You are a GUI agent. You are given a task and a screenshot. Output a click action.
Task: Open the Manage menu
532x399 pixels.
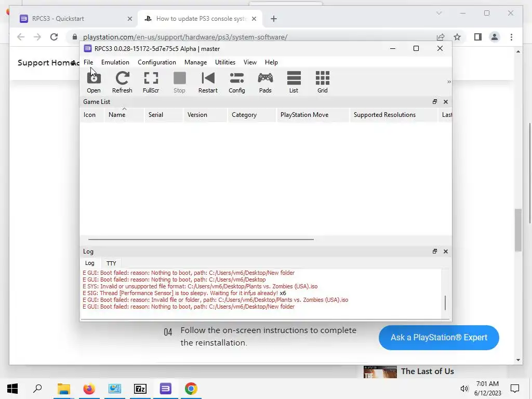point(195,62)
